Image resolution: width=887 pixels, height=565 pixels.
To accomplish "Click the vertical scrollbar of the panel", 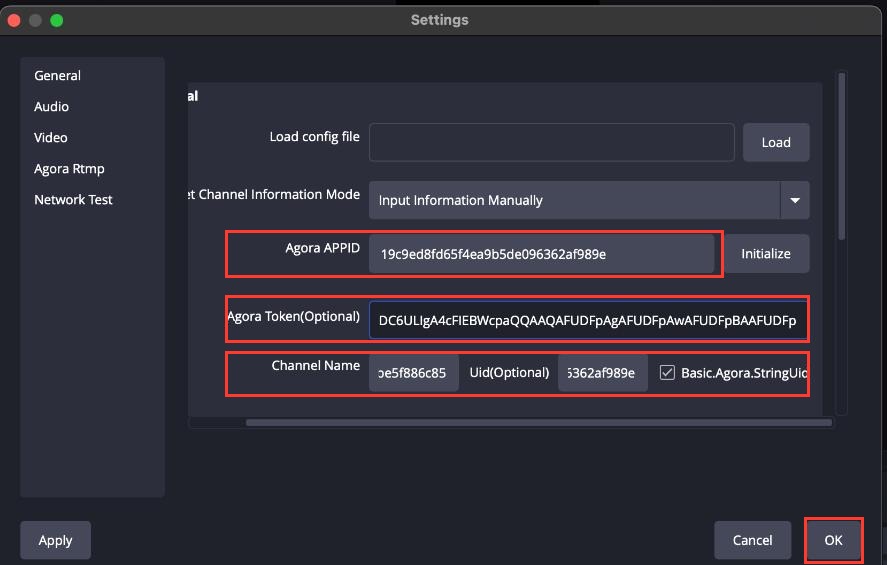I will (x=842, y=156).
